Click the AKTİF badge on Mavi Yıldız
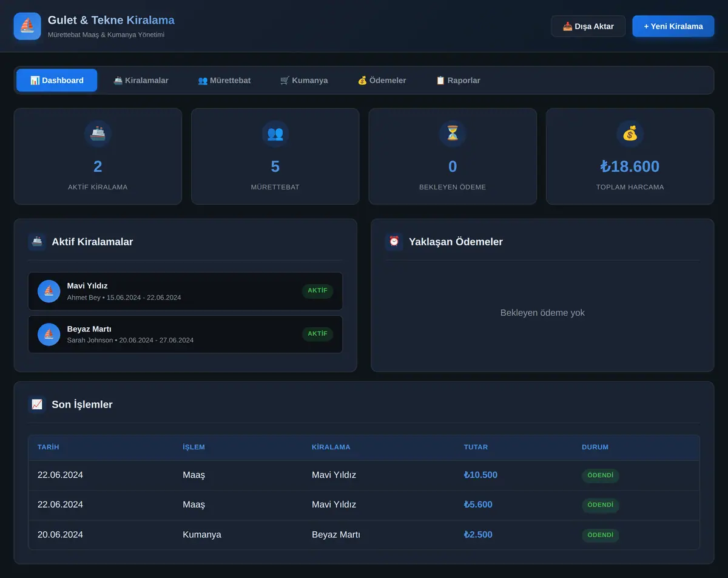The width and height of the screenshot is (728, 578). pyautogui.click(x=317, y=291)
